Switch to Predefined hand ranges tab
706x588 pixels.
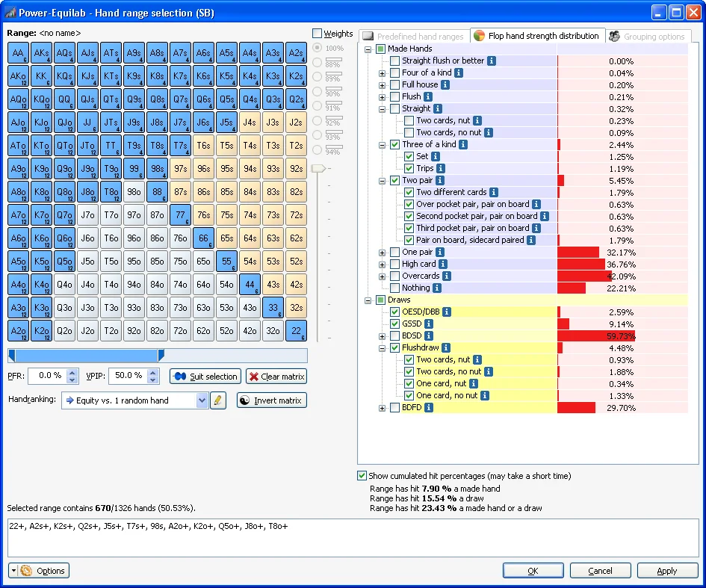[413, 36]
